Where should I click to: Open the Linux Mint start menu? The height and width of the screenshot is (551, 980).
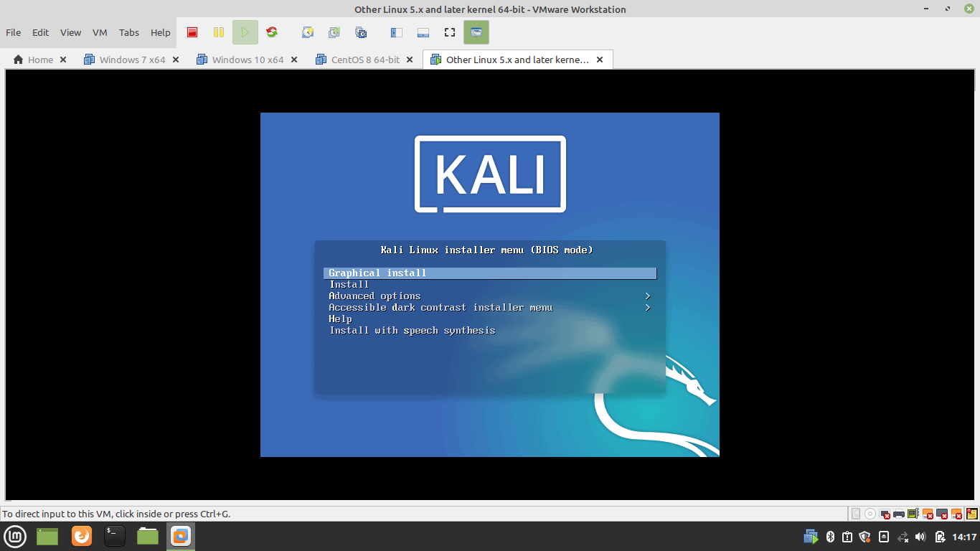coord(16,536)
